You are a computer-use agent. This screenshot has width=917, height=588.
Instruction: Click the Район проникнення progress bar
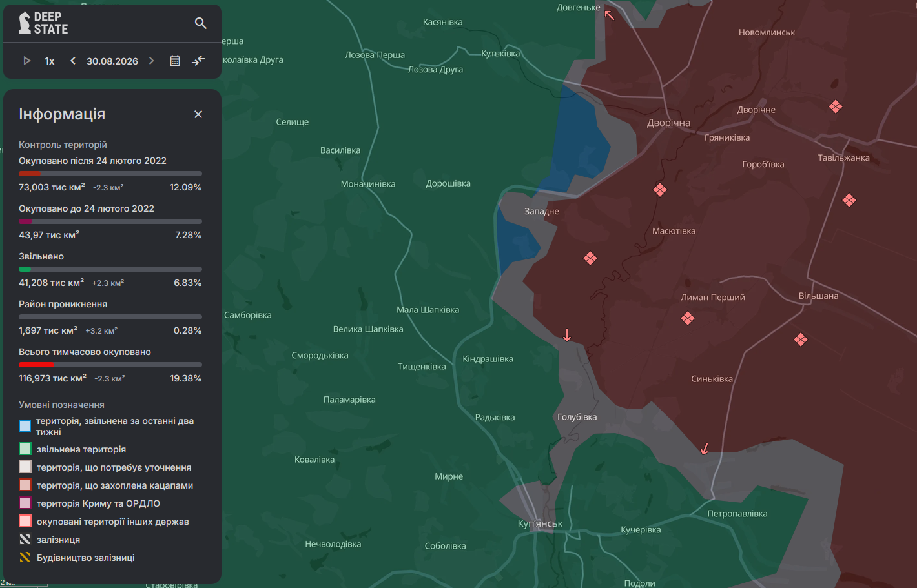[x=110, y=317]
